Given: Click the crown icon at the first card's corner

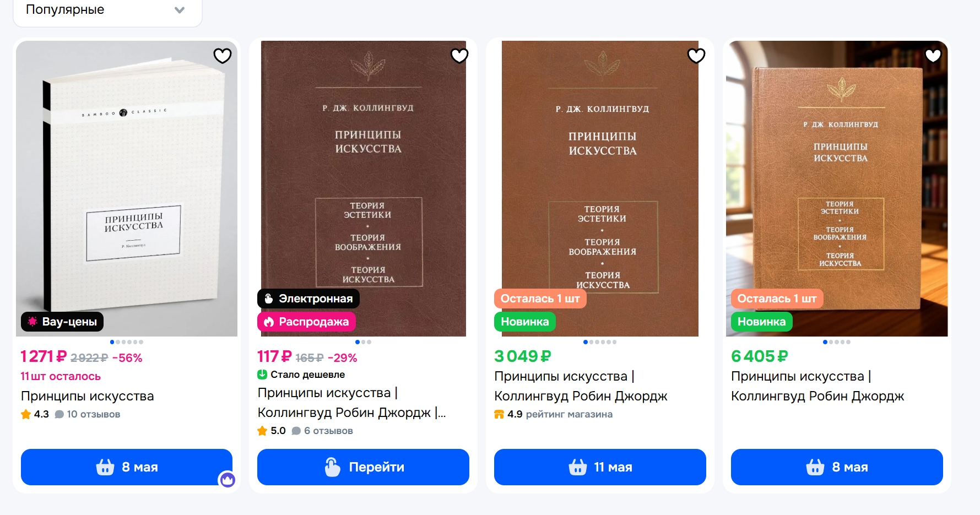Looking at the screenshot, I should (x=228, y=480).
